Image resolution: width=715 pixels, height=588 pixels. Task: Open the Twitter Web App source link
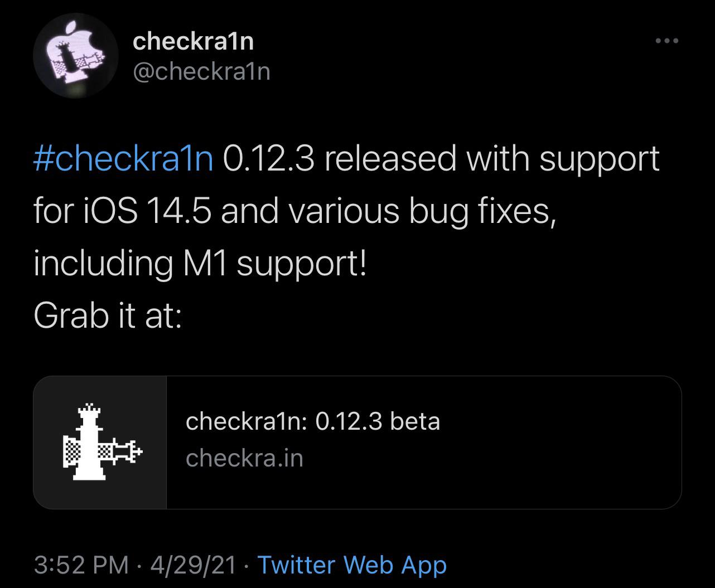coord(351,565)
